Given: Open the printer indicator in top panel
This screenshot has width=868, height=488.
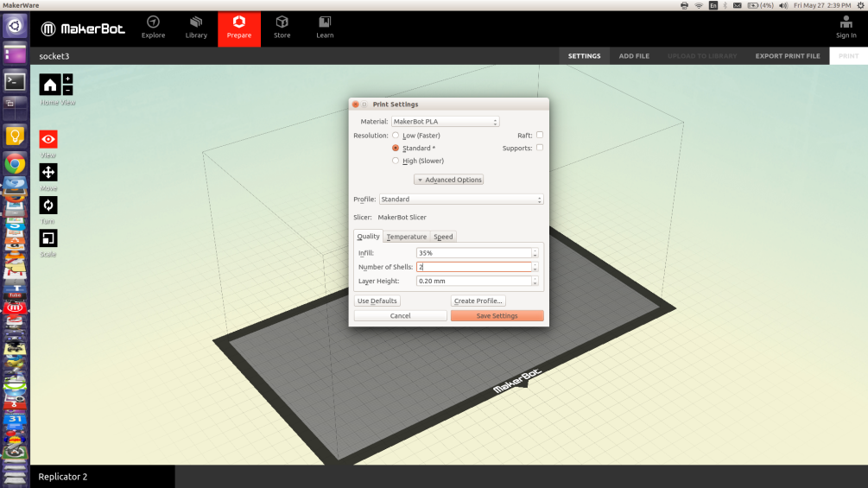Looking at the screenshot, I should (x=684, y=5).
